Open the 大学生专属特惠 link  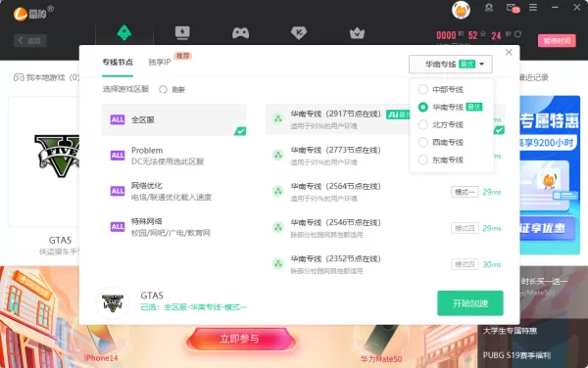[x=510, y=331]
